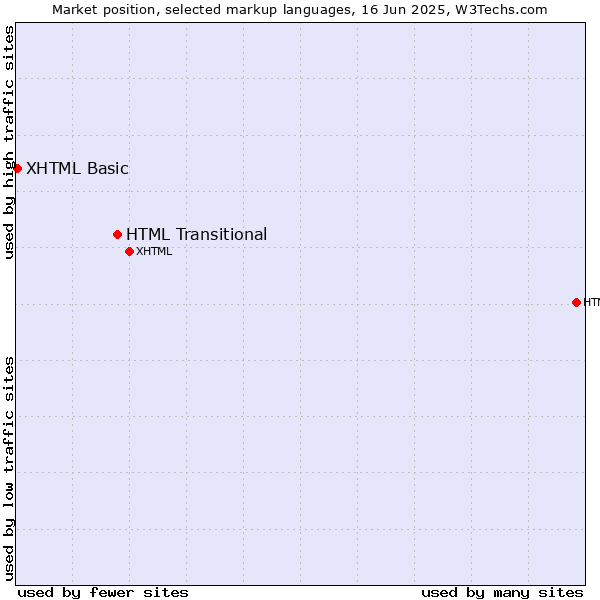The width and height of the screenshot is (600, 600).
Task: Click the 'used by fewer sites' axis label
Action: coord(103,593)
